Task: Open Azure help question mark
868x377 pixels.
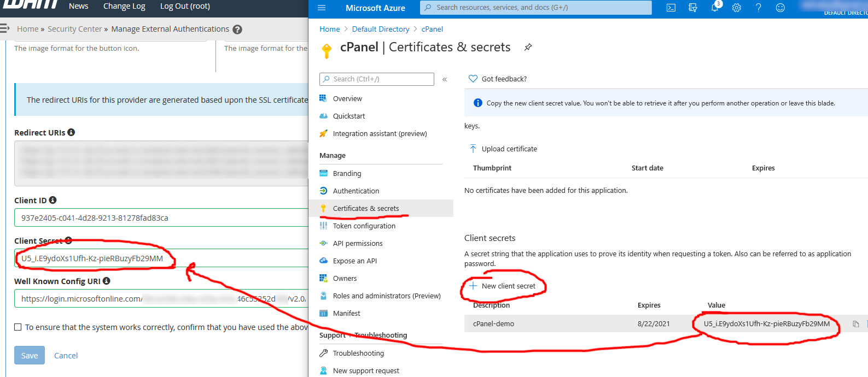Action: pos(759,8)
